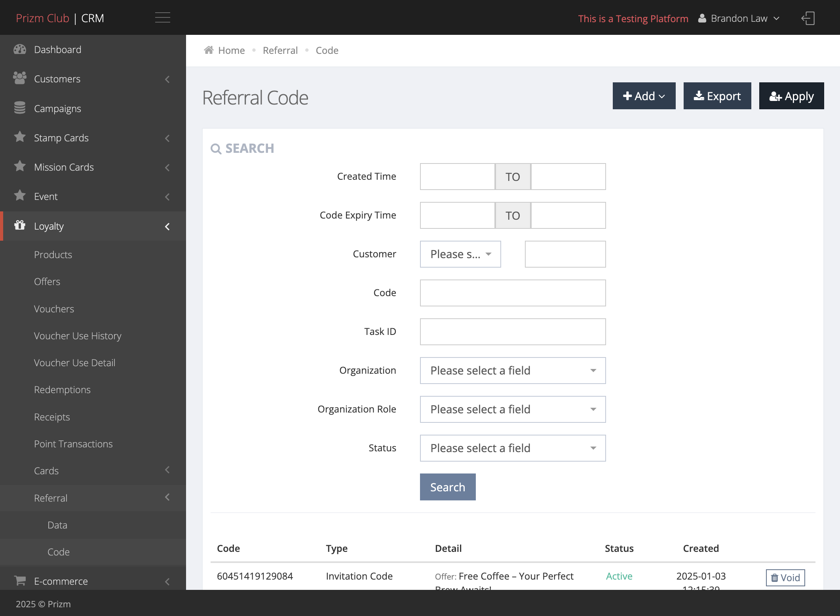Image resolution: width=840 pixels, height=616 pixels.
Task: Expand the Mission Cards chevron
Action: point(167,167)
